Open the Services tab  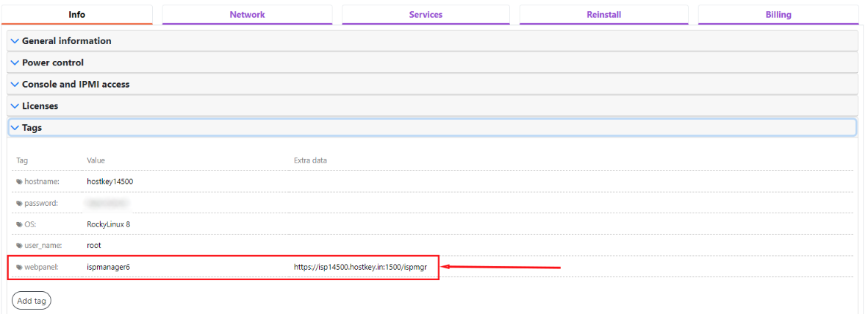pyautogui.click(x=426, y=15)
